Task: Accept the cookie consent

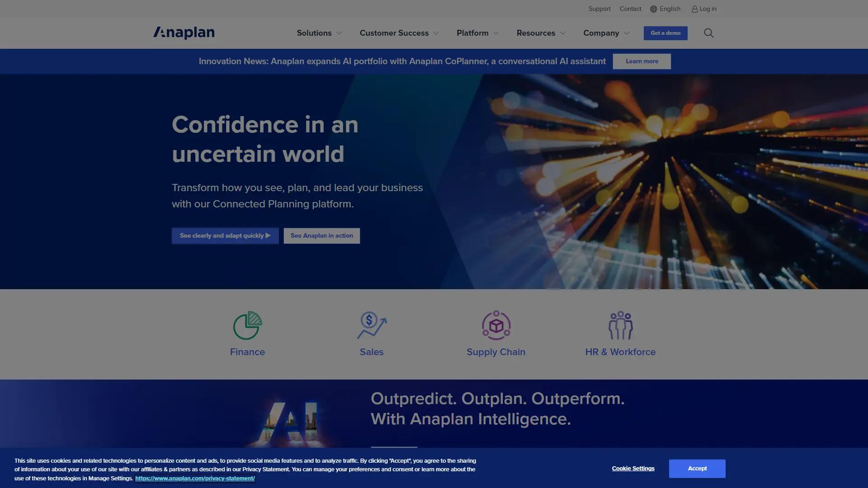Action: tap(697, 468)
